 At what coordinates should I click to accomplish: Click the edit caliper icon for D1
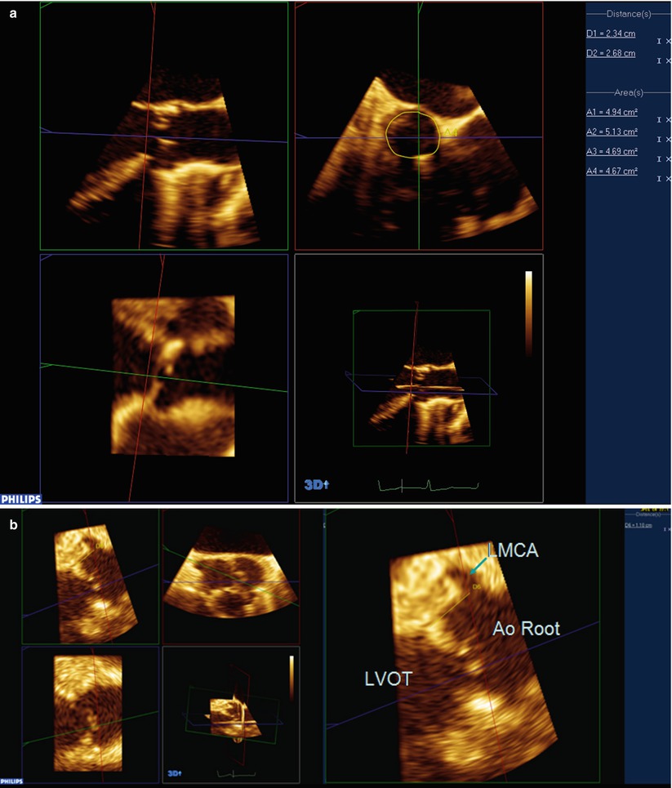pyautogui.click(x=658, y=41)
